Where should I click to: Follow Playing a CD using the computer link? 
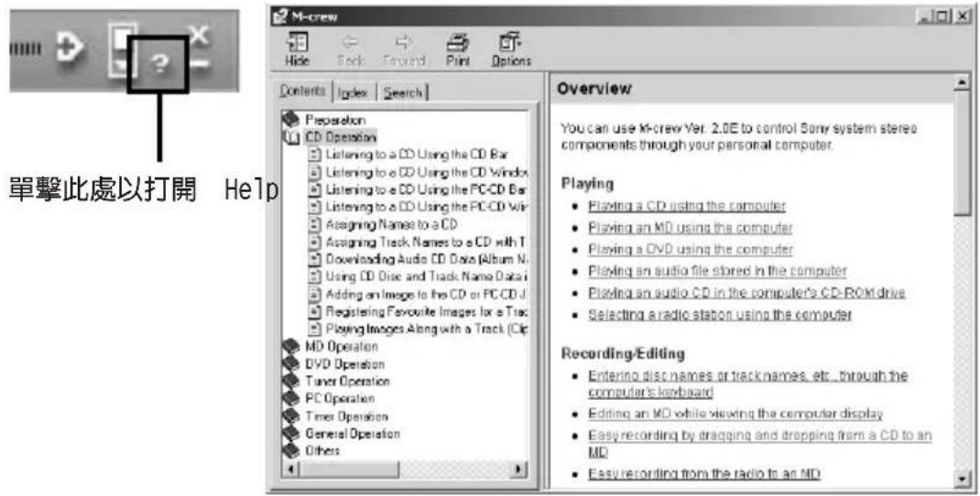point(686,206)
